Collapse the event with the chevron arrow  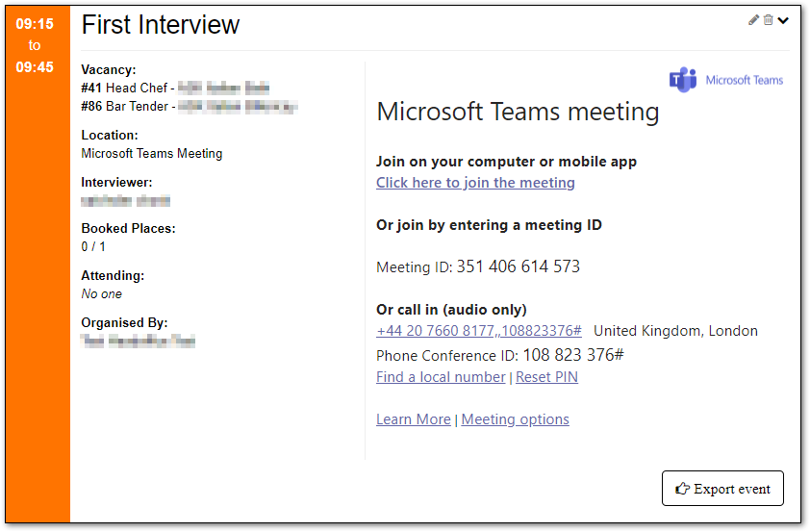coord(783,20)
